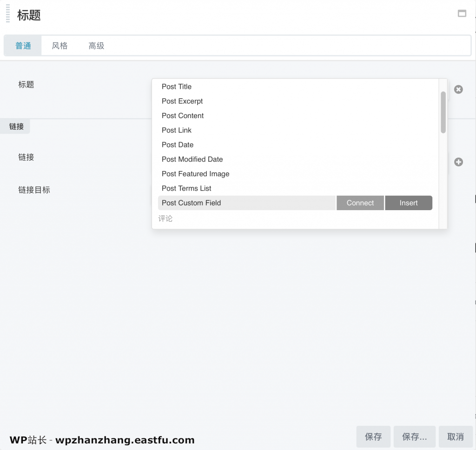Choose Post Excerpt in field list
The height and width of the screenshot is (450, 476).
click(x=182, y=101)
